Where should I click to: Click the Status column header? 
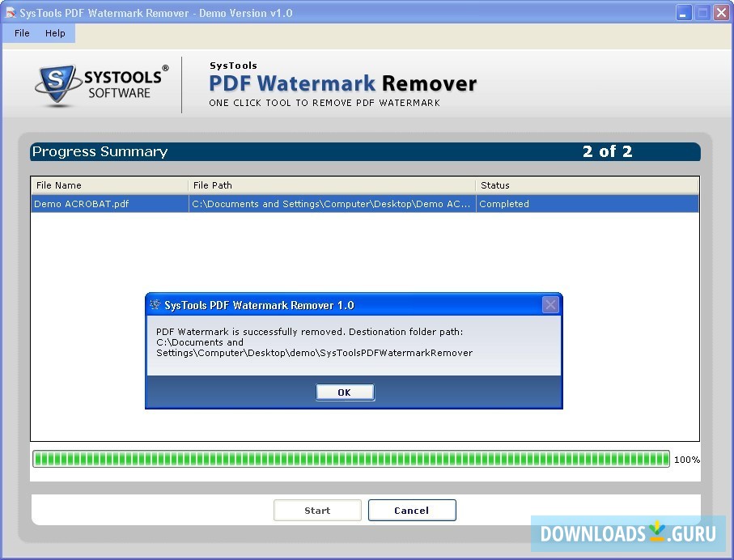coord(587,185)
